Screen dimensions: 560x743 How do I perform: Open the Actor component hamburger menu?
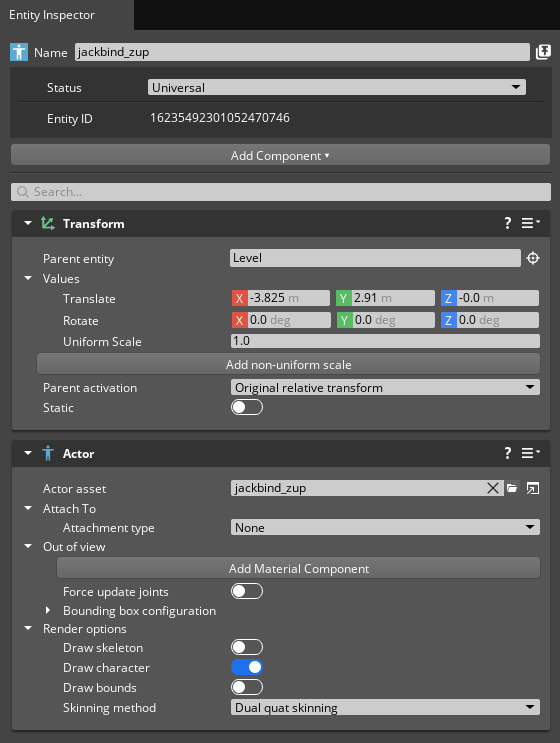coord(530,453)
